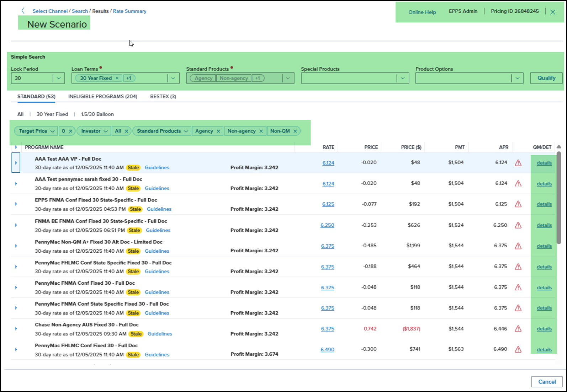Click warning triangle in Chase Non-Agency row
Viewport: 567px width, 392px height.
[x=518, y=329]
